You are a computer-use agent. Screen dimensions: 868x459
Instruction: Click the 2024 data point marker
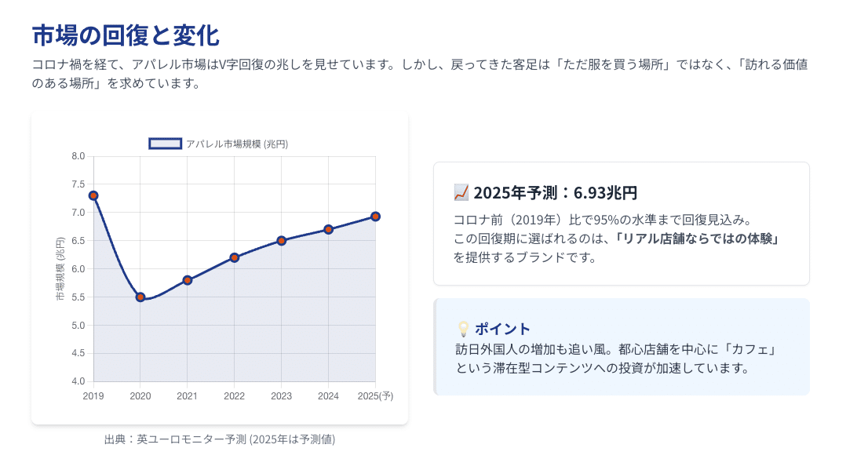coord(329,229)
